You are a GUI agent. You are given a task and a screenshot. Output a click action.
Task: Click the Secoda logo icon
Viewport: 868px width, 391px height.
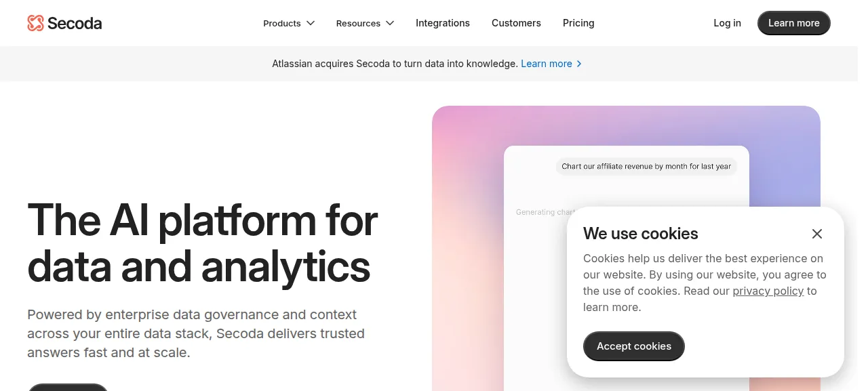coord(35,23)
